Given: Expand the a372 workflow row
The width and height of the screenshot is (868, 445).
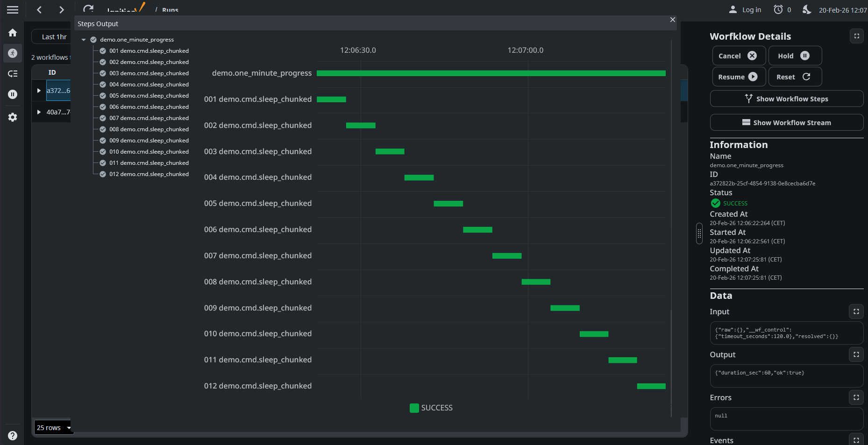Looking at the screenshot, I should pyautogui.click(x=39, y=91).
